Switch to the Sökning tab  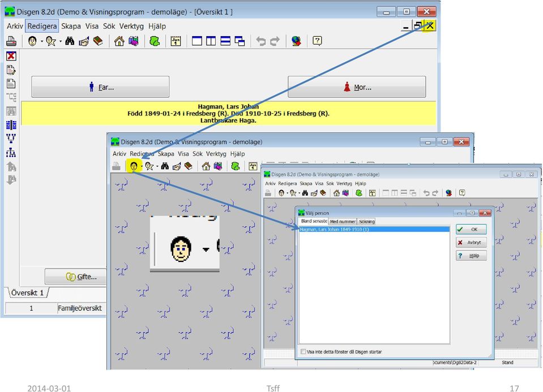click(366, 221)
